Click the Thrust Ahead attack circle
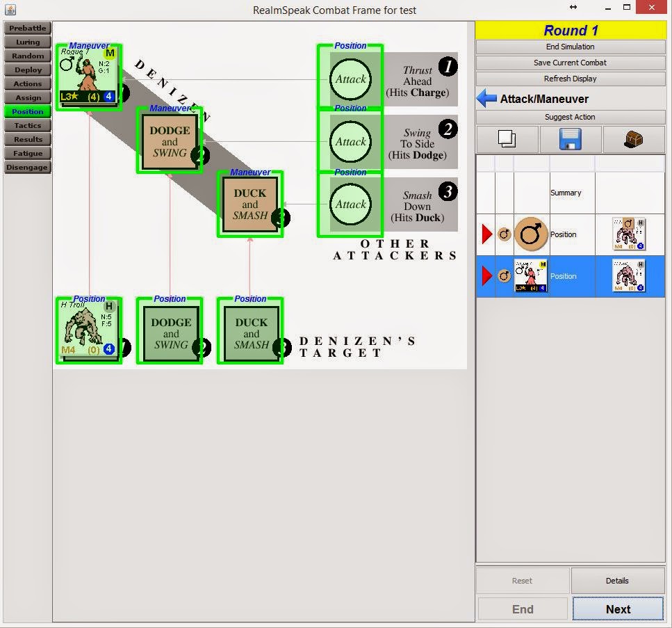 click(350, 79)
